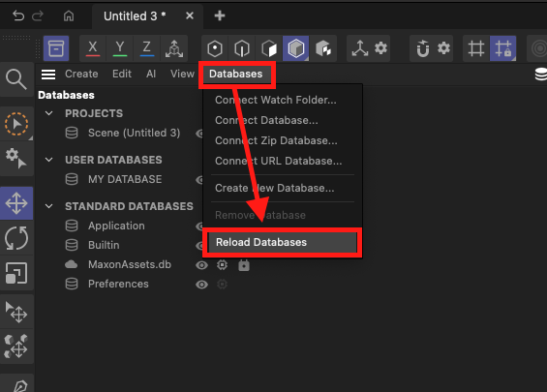Select the pen spline tool
The width and height of the screenshot is (547, 392).
coord(20,385)
